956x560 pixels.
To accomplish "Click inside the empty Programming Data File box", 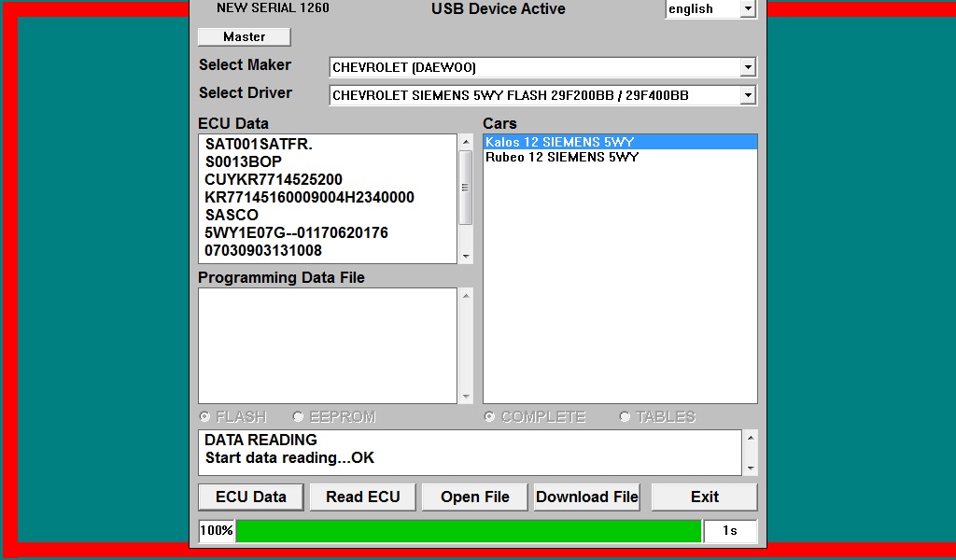I will coord(328,345).
